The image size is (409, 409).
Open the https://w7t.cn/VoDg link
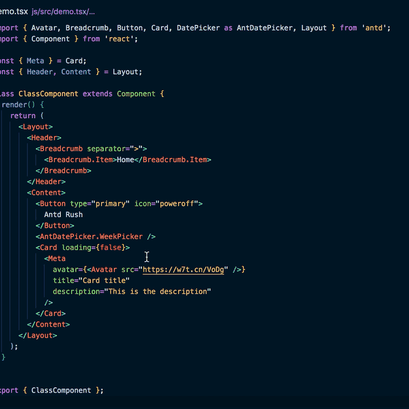click(183, 269)
